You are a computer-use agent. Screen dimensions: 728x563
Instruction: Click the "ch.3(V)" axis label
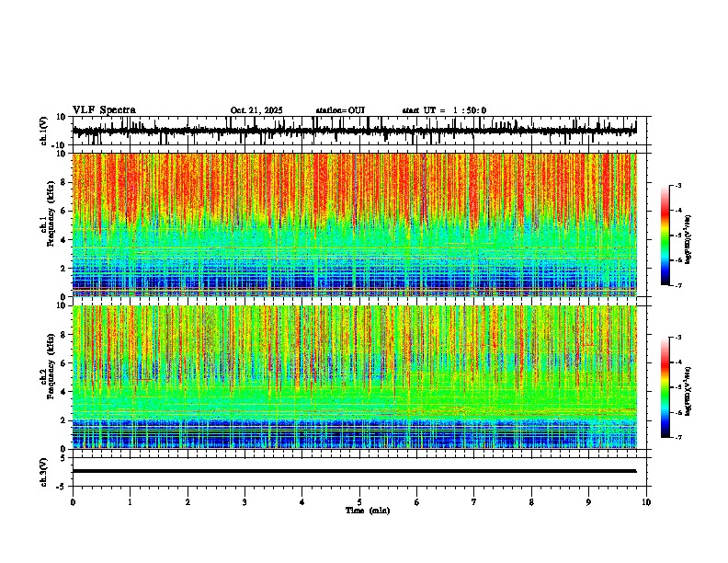43,472
